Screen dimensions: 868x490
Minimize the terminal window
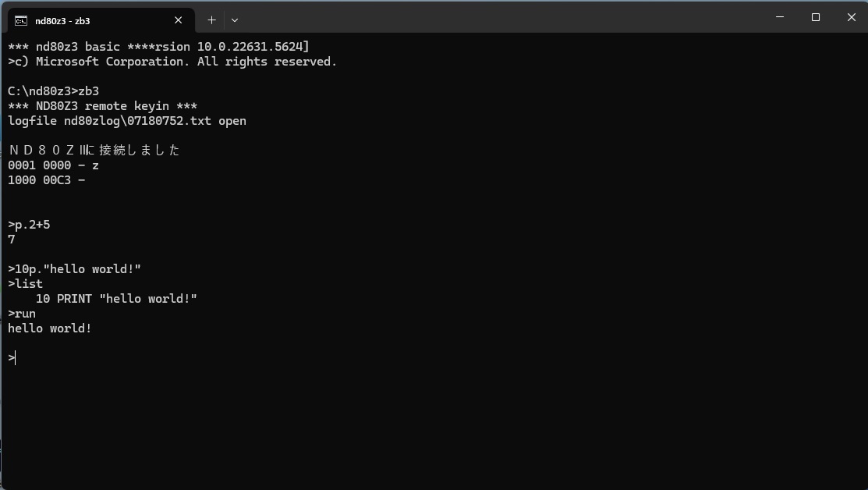tap(780, 17)
